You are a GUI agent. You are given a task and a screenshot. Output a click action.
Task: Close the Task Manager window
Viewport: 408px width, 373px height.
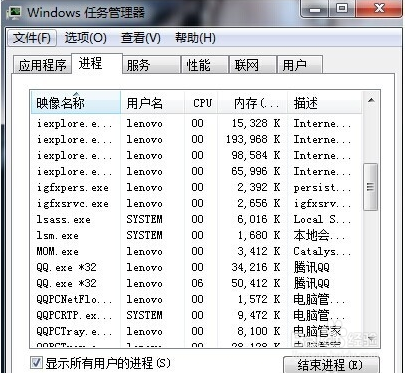[378, 8]
